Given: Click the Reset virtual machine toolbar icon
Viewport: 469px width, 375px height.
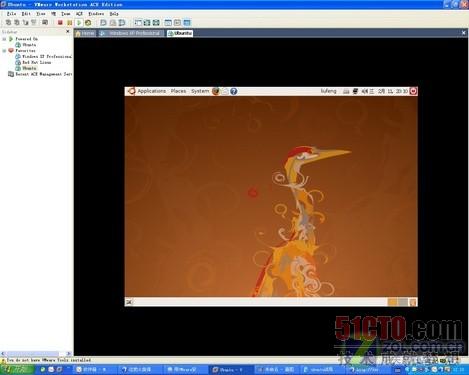Looking at the screenshot, I should (88, 23).
